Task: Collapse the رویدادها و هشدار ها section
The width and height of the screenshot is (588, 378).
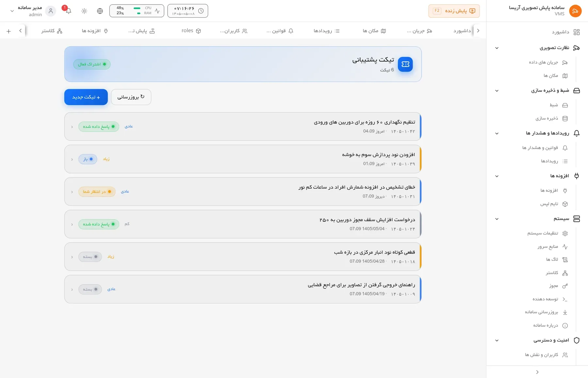Action: point(497,133)
